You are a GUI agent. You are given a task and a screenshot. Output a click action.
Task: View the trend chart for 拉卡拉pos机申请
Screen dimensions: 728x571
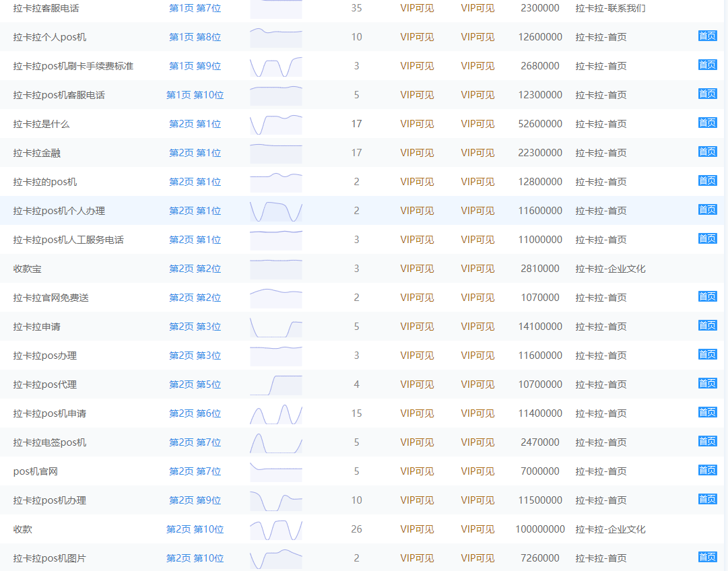(x=276, y=414)
